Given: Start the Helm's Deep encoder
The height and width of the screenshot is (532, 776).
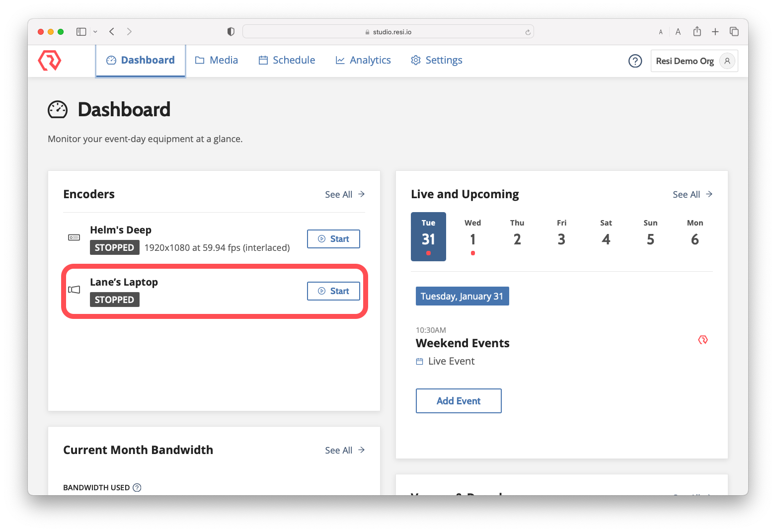Looking at the screenshot, I should 333,239.
